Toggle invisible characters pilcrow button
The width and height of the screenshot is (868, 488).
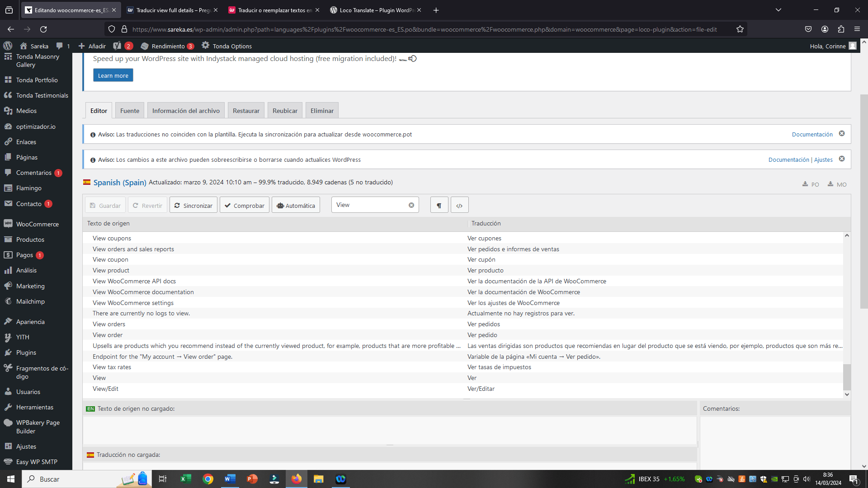click(439, 205)
